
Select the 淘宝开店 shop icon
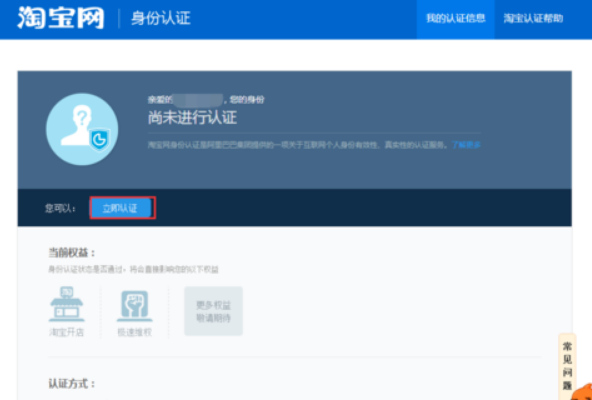click(67, 304)
